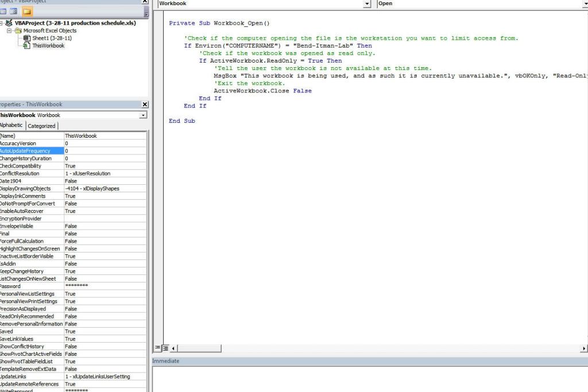
Task: Switch to the Categorized properties tab
Action: point(41,126)
